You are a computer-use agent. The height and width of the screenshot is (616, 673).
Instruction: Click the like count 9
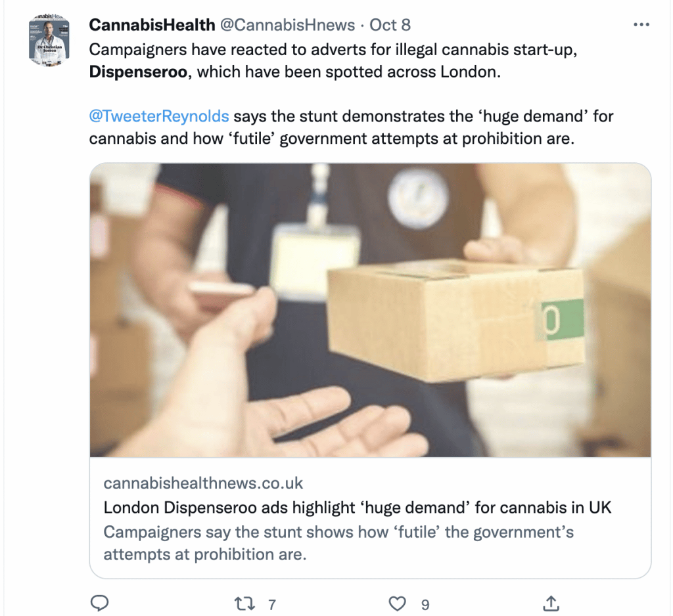coord(425,605)
